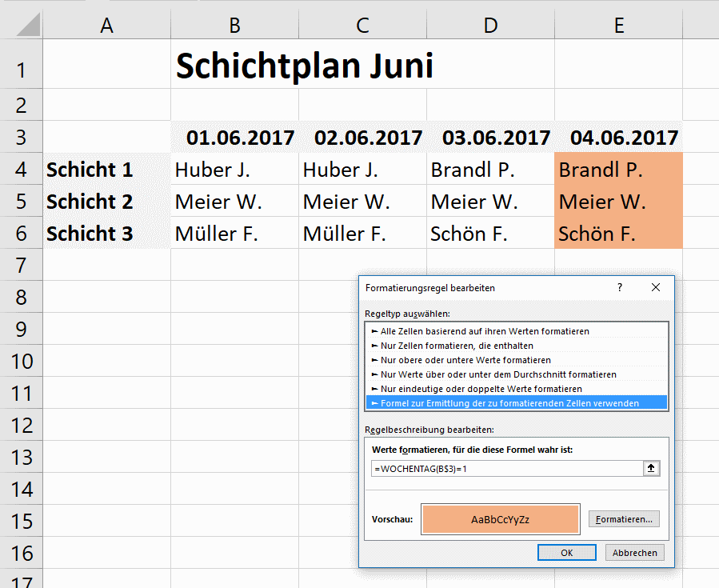
Task: Select row 1 header
Action: click(21, 64)
